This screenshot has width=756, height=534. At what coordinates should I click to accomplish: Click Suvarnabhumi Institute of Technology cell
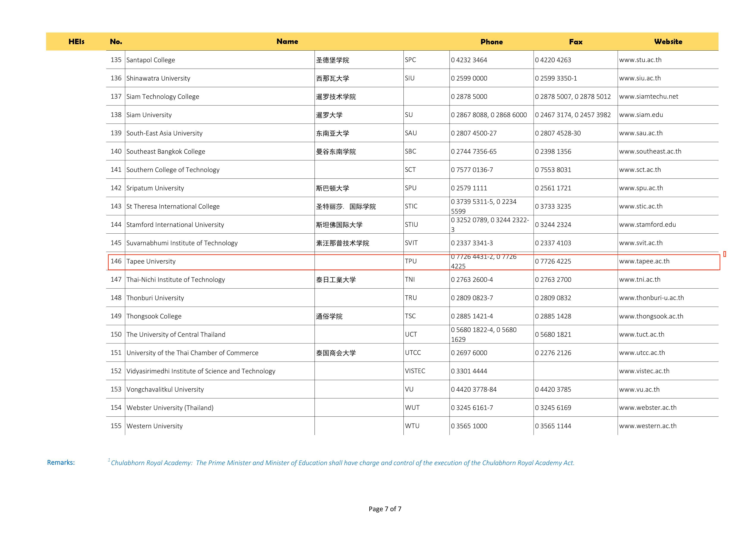click(x=220, y=243)
